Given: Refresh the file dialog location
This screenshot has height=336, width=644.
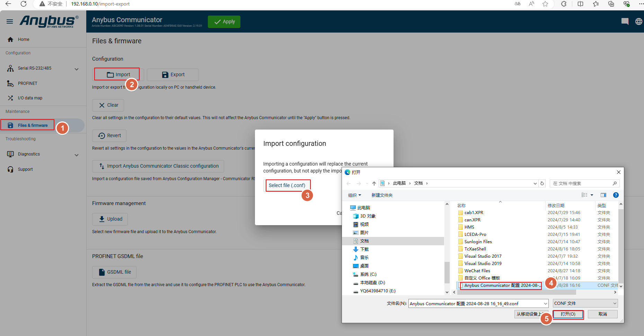Looking at the screenshot, I should pos(542,184).
